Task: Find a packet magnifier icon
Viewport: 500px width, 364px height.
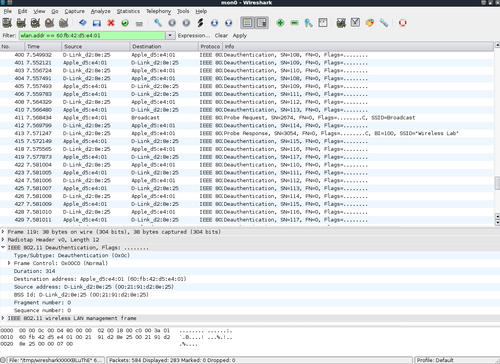Action: point(158,23)
